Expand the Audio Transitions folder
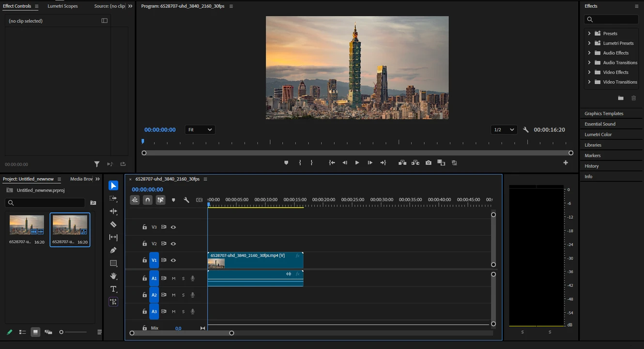This screenshot has width=644, height=349. pyautogui.click(x=589, y=63)
